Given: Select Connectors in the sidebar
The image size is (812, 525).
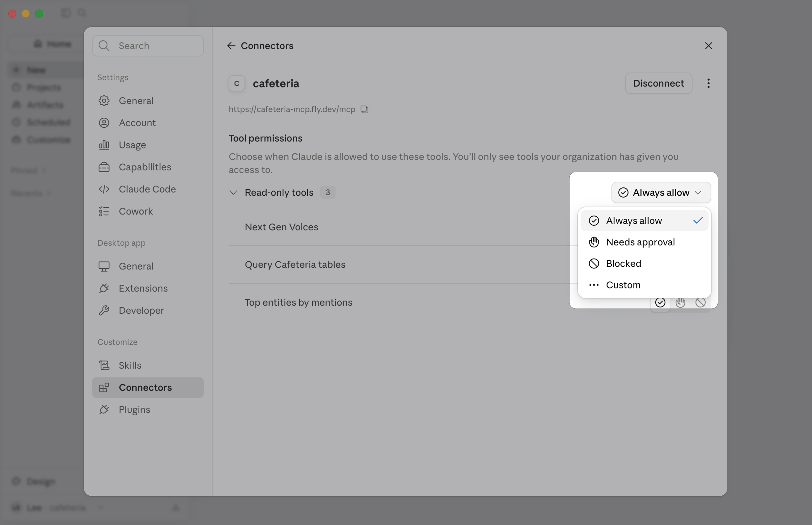Looking at the screenshot, I should click(148, 388).
